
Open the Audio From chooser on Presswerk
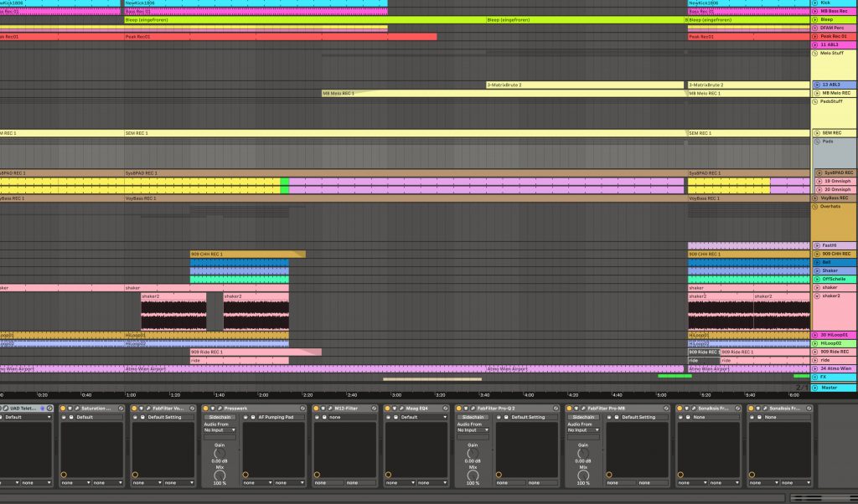(x=220, y=429)
